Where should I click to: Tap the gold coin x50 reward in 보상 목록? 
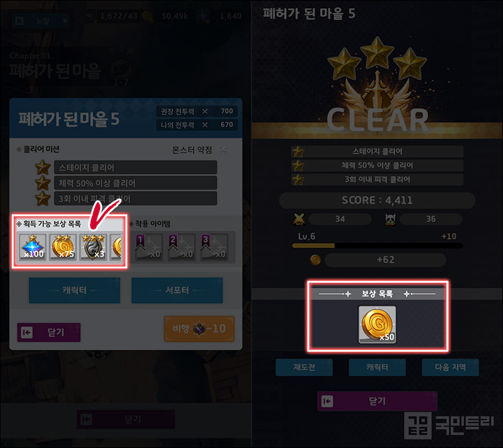click(378, 324)
